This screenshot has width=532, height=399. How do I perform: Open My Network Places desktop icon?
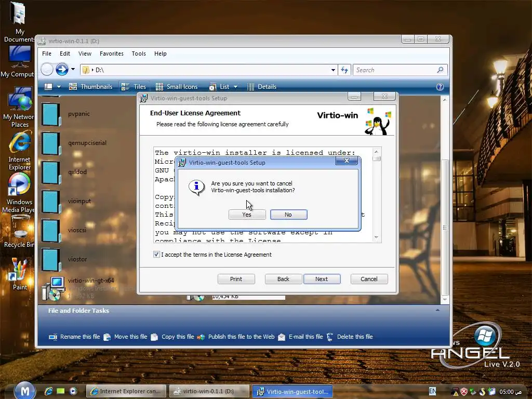click(19, 107)
